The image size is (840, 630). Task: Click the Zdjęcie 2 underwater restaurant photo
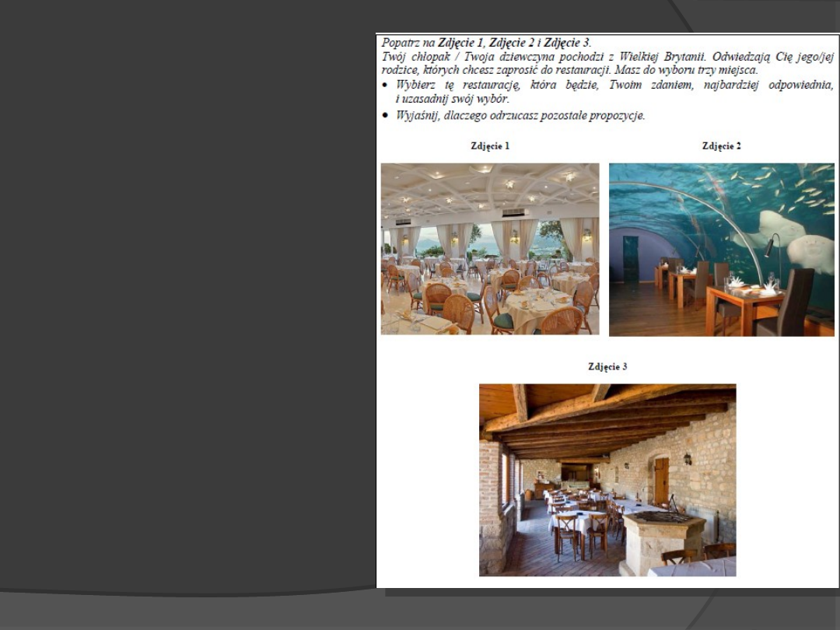(x=721, y=250)
